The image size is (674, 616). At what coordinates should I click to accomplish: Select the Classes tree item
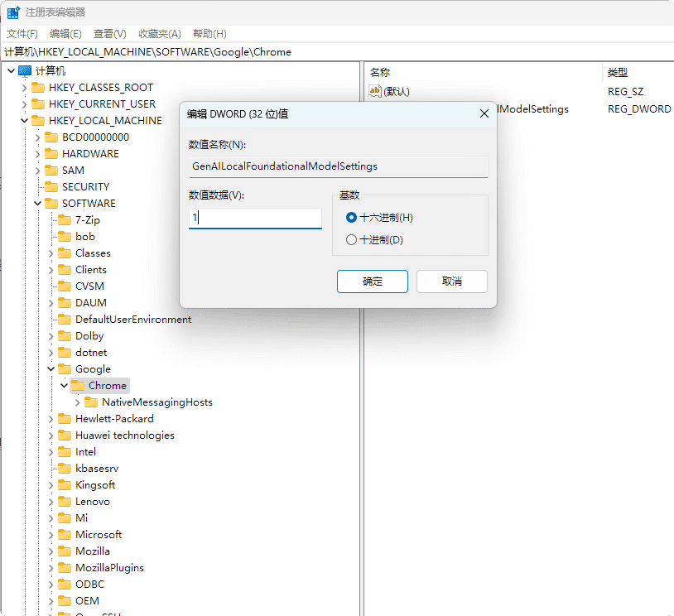tap(93, 253)
